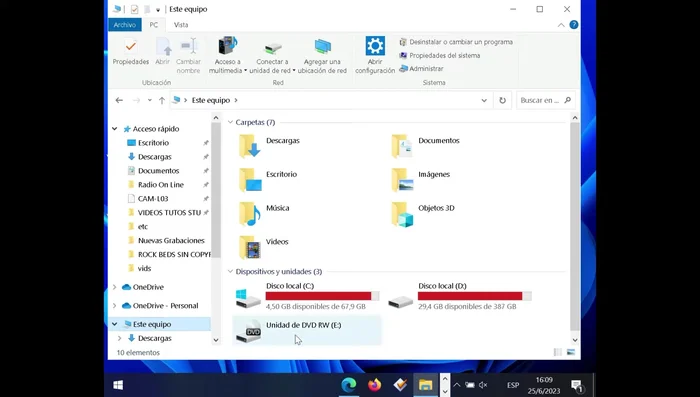Switch to large icons view in status bar

tap(571, 352)
